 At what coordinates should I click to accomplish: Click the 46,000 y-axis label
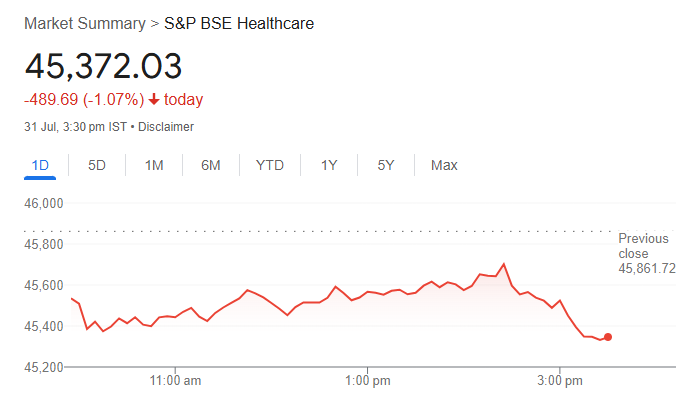[x=44, y=203]
